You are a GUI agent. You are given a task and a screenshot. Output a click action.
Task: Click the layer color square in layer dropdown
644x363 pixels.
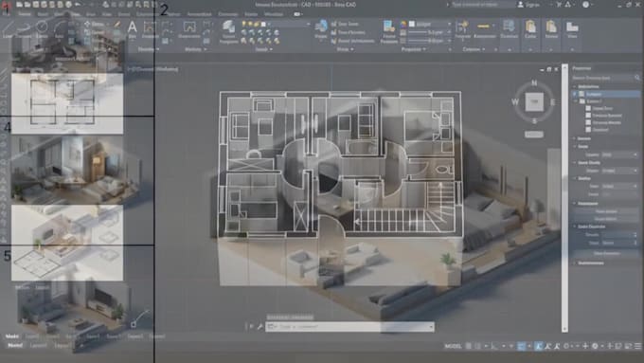tap(263, 24)
